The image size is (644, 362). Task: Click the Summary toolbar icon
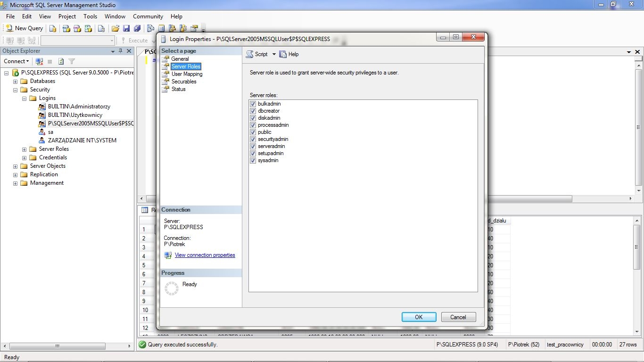tap(161, 28)
